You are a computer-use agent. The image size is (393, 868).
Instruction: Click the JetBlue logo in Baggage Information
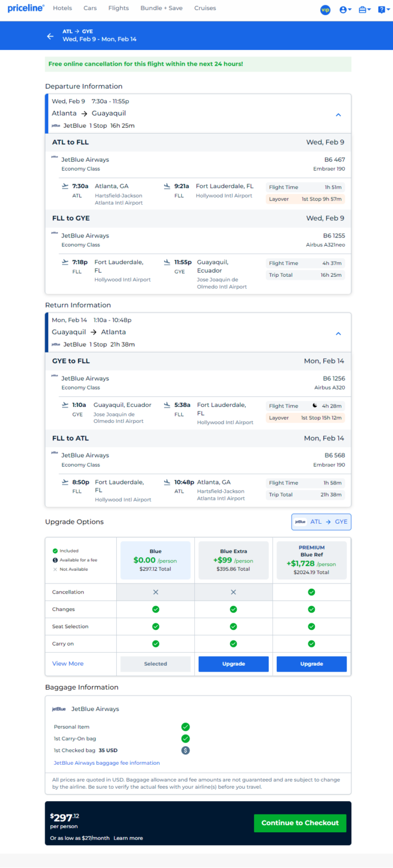coord(59,709)
